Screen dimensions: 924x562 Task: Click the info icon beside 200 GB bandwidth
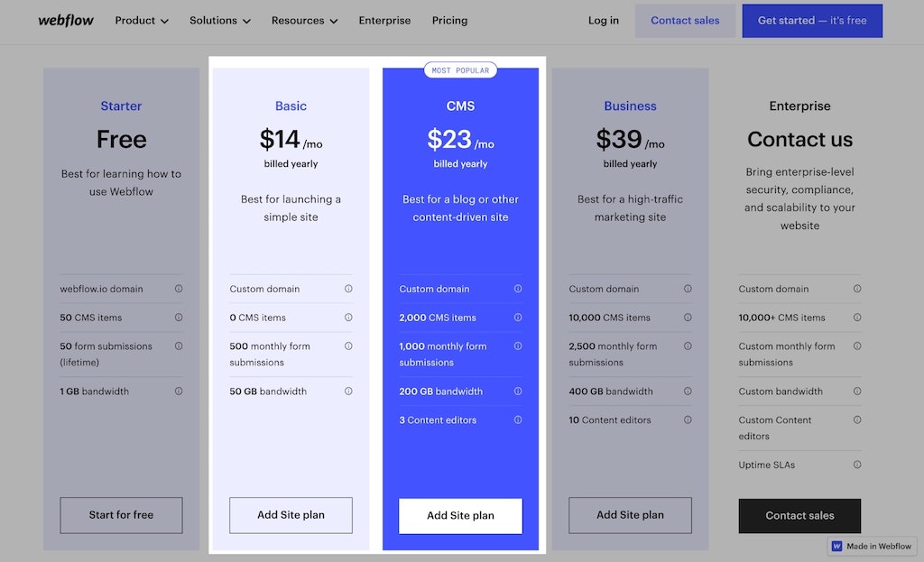[x=518, y=392]
